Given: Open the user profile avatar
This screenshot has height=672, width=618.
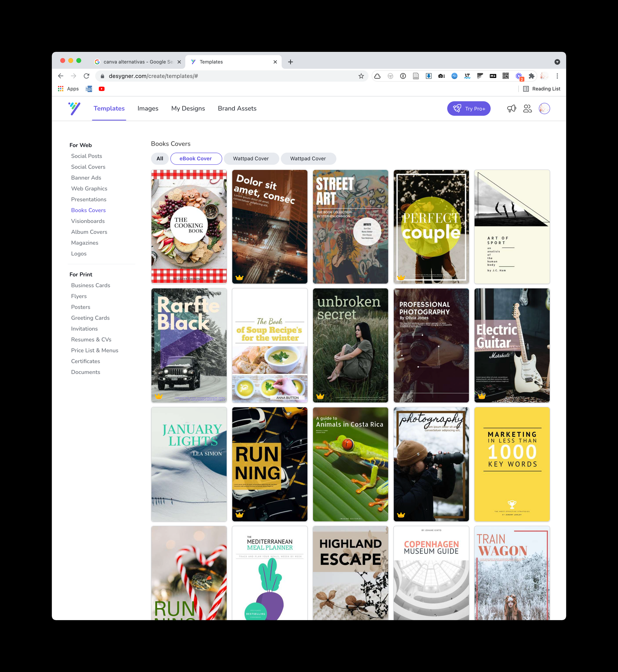Looking at the screenshot, I should [544, 109].
